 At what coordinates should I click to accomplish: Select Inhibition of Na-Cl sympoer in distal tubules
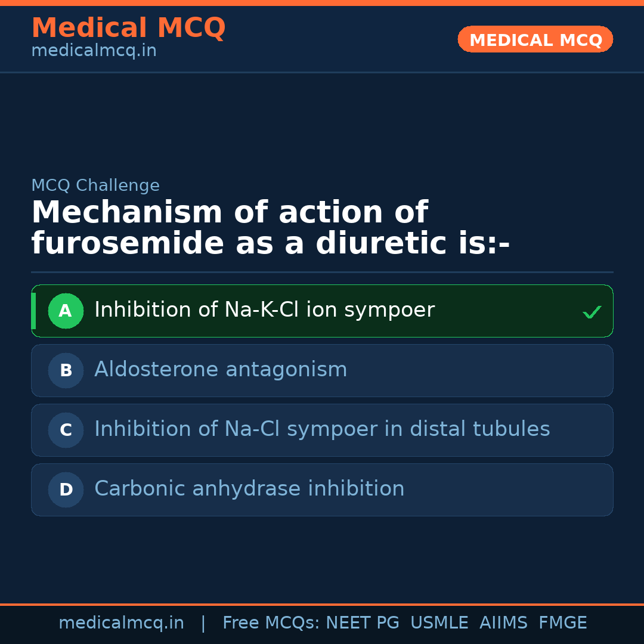322,429
